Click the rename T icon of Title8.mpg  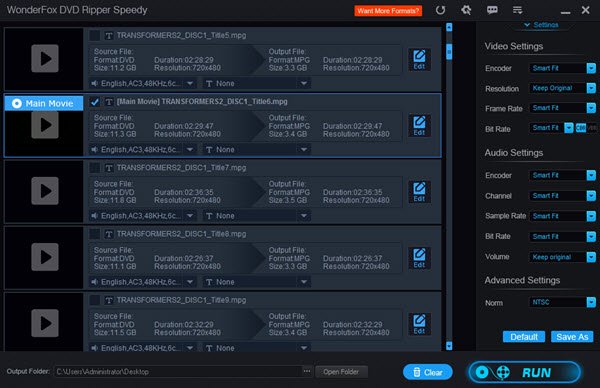click(109, 234)
